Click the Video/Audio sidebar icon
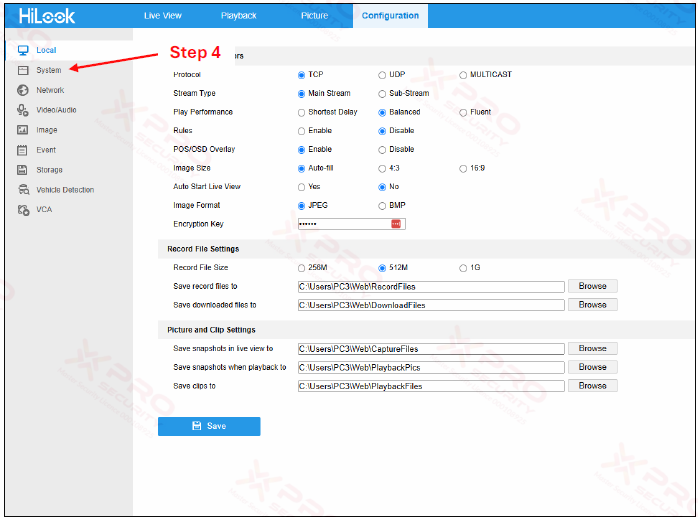Viewport: 698px width, 517px height. coord(22,110)
